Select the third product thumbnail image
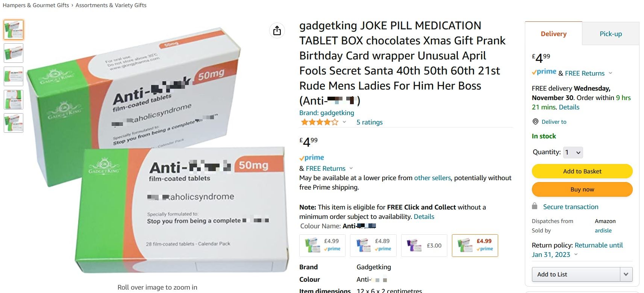 coord(14,76)
